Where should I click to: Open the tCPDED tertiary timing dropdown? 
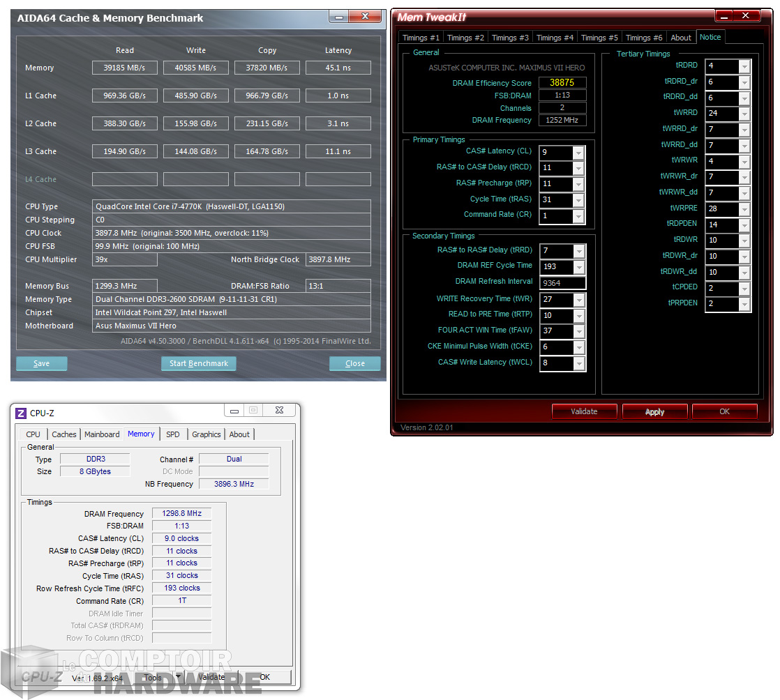pos(744,289)
